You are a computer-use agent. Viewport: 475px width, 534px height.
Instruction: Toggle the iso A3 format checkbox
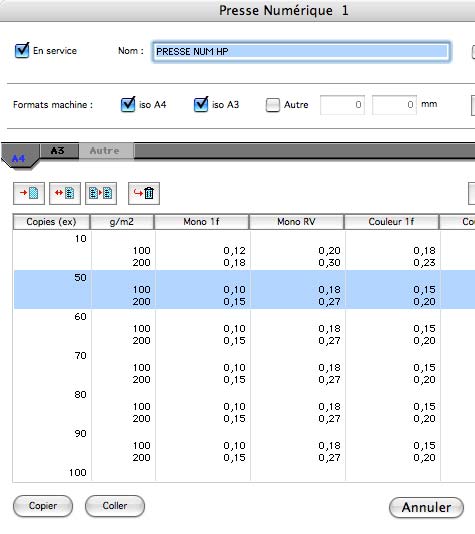pyautogui.click(x=201, y=104)
